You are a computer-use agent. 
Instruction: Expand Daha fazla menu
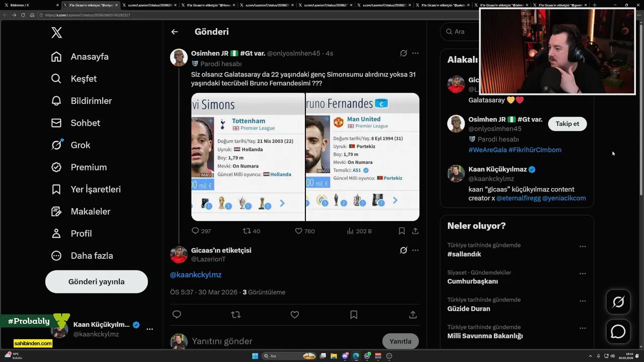(x=82, y=256)
